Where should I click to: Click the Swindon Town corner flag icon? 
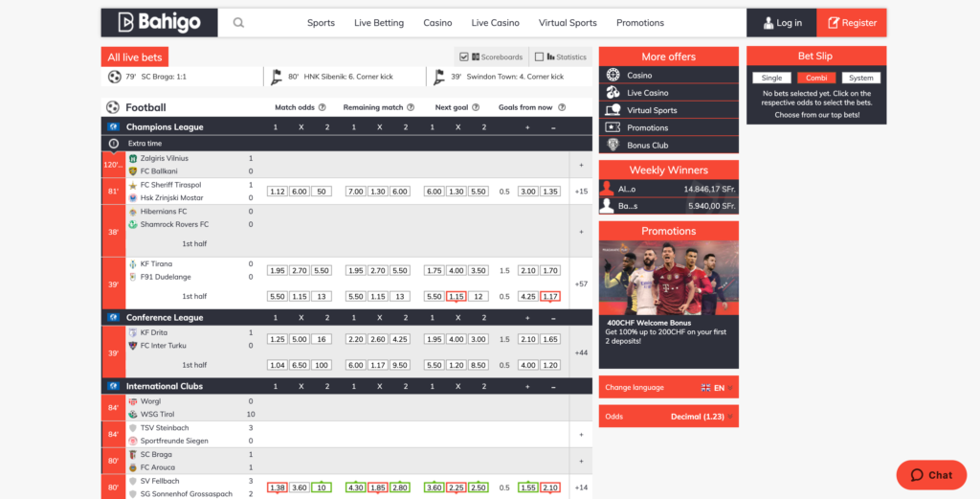[439, 77]
